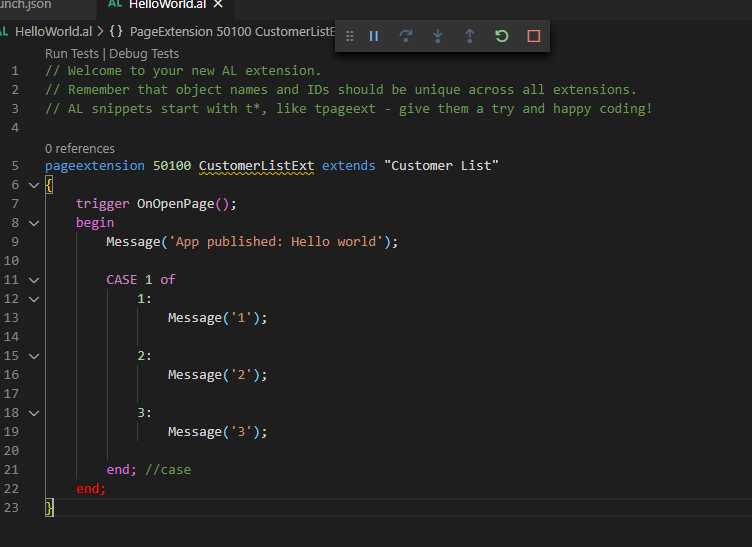Collapse the begin block at line 8
This screenshot has height=547, width=752.
pos(34,223)
